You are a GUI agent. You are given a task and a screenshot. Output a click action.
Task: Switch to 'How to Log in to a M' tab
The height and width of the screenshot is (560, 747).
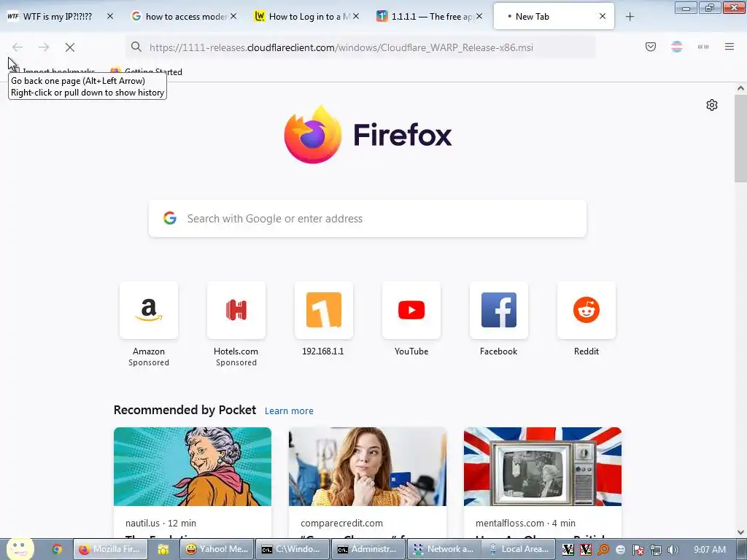click(x=303, y=16)
